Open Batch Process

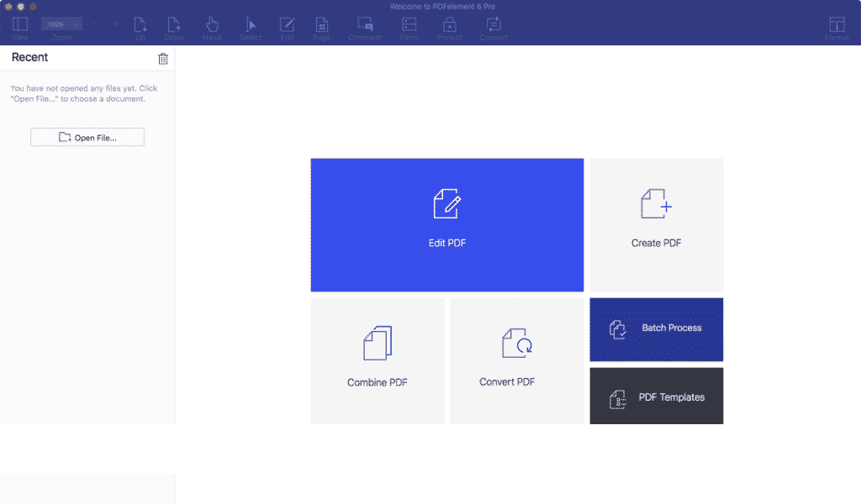pos(656,328)
